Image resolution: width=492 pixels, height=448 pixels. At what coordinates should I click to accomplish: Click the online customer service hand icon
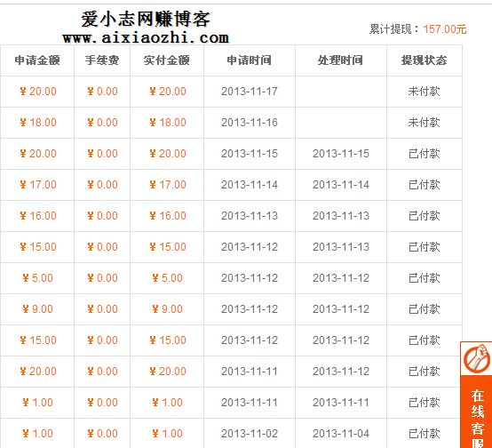pos(476,358)
